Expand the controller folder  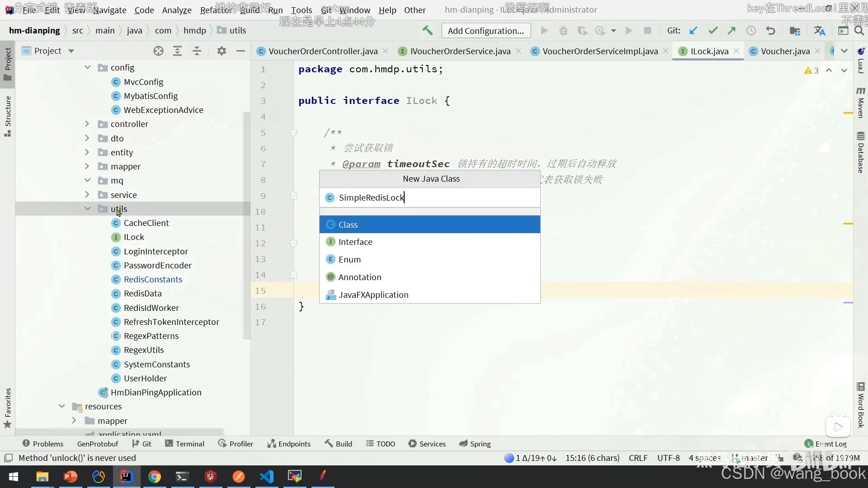pos(87,124)
